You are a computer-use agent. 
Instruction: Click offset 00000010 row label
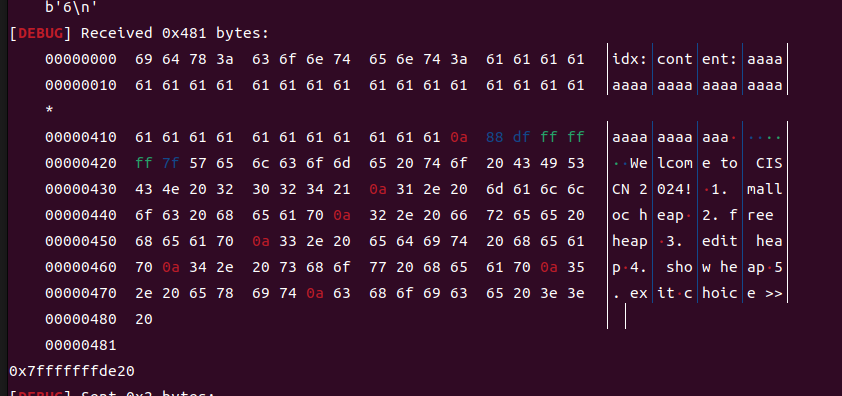[x=81, y=85]
